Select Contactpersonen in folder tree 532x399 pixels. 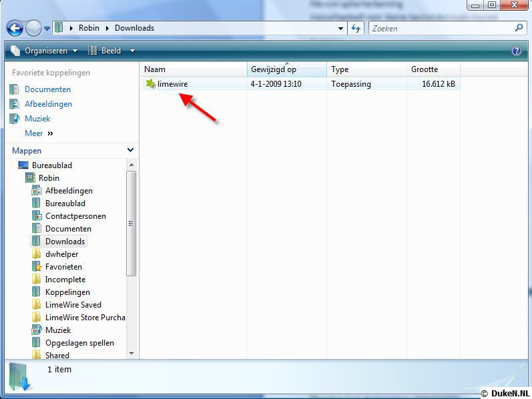coord(75,216)
